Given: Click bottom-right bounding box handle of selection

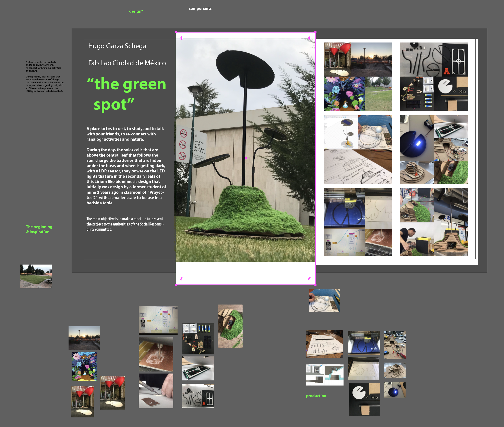Looking at the screenshot, I should [315, 285].
